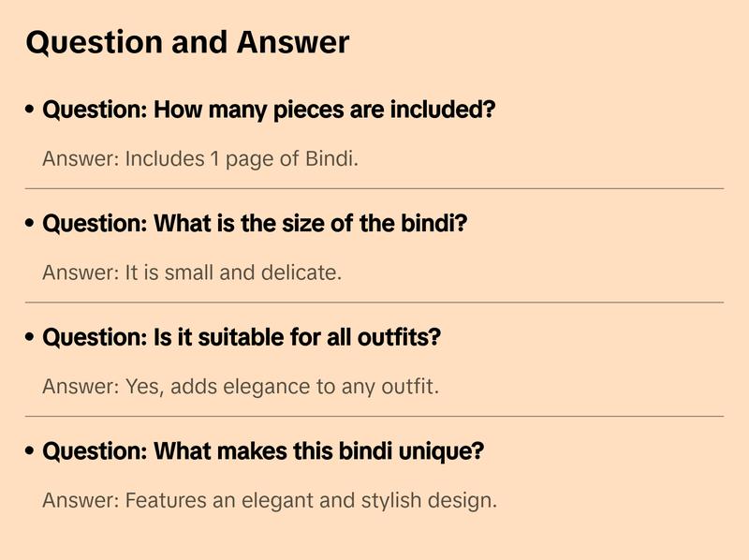
Task: Select the 'elegant and stylish design' answer text
Action: 270,500
